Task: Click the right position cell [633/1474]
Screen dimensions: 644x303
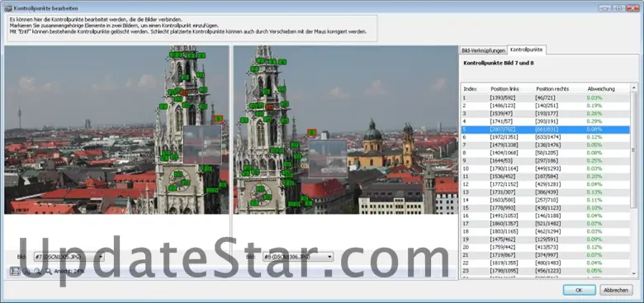Action: click(547, 137)
